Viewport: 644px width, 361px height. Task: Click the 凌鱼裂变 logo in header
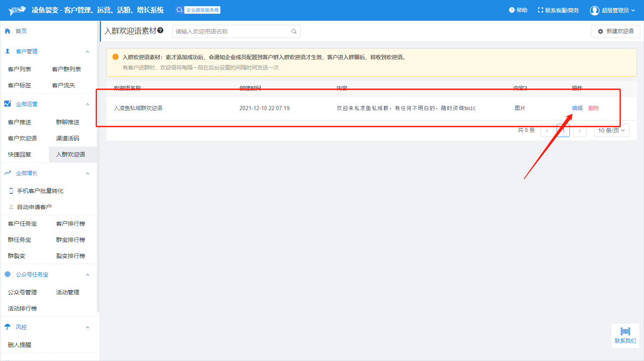coord(17,10)
